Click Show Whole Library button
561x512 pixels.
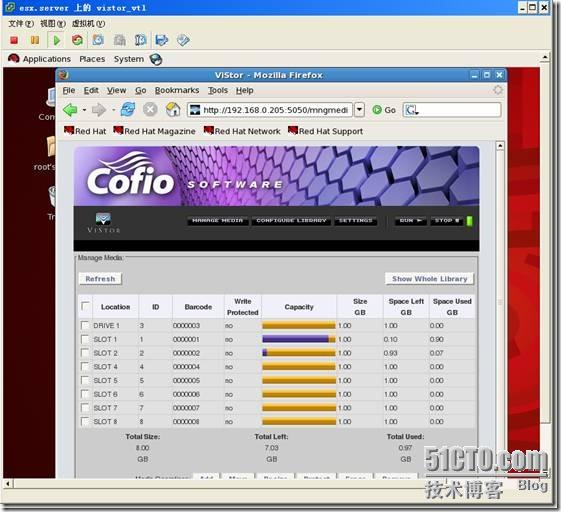click(x=429, y=279)
